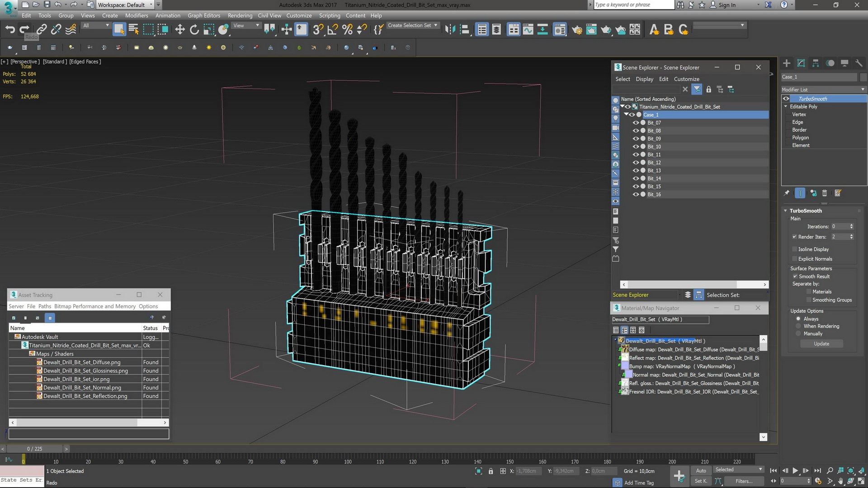Click the Undo arrow icon

[10, 30]
